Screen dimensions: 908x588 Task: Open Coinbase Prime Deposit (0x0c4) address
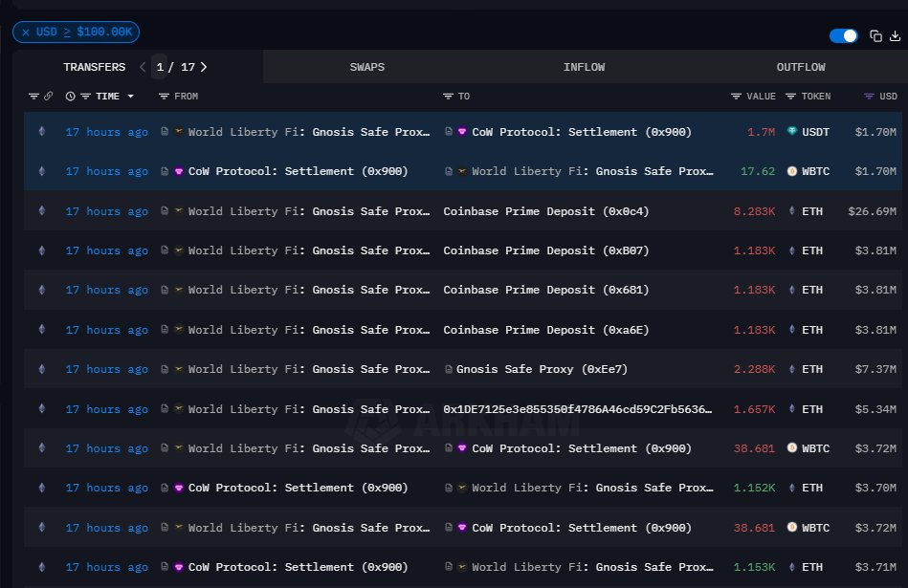[x=546, y=211]
